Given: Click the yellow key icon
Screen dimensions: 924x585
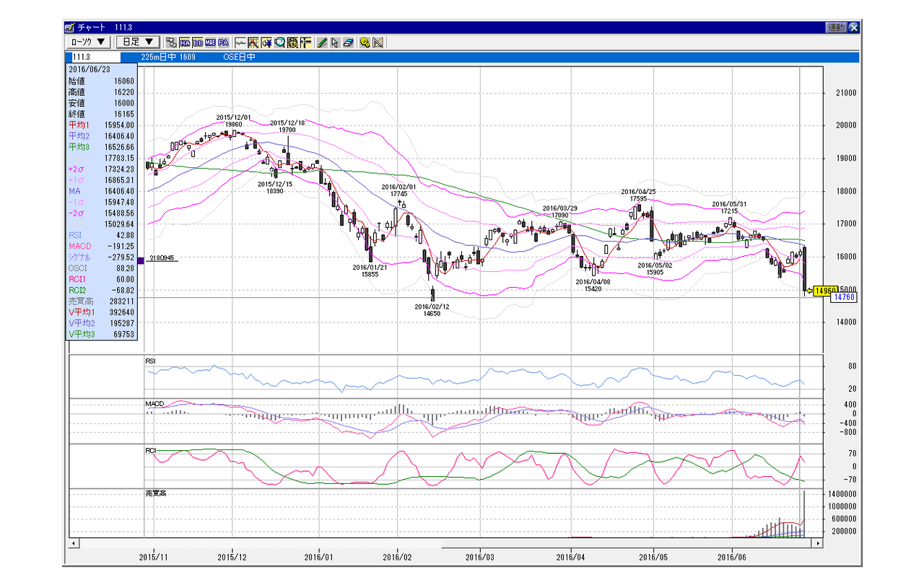Looking at the screenshot, I should pos(365,42).
